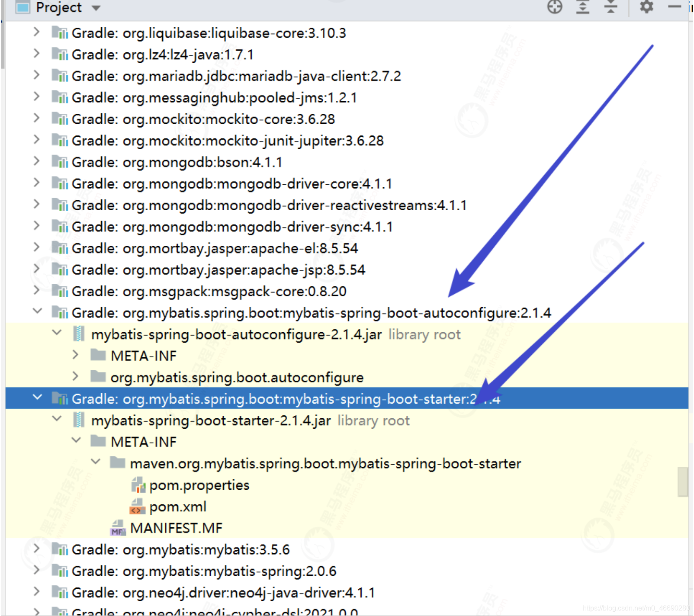Click the pom.properties file icon
This screenshot has height=616, width=694.
(x=138, y=485)
